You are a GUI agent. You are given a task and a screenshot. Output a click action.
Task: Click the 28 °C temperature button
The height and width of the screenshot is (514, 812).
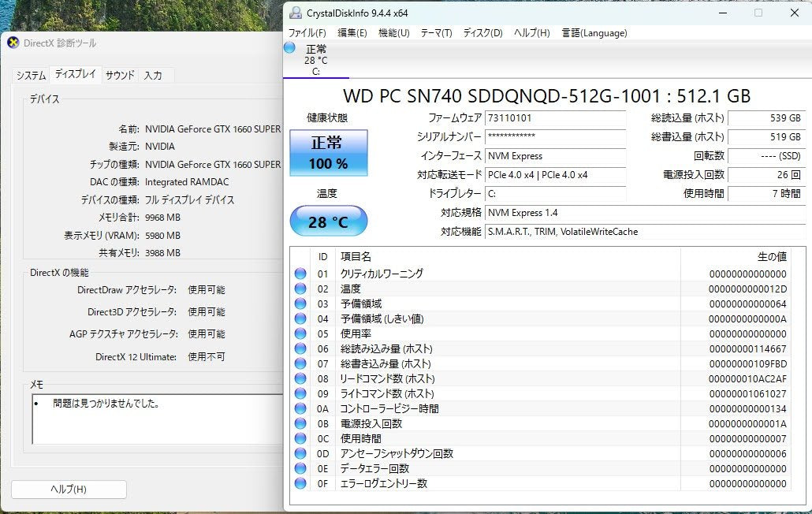tap(328, 222)
